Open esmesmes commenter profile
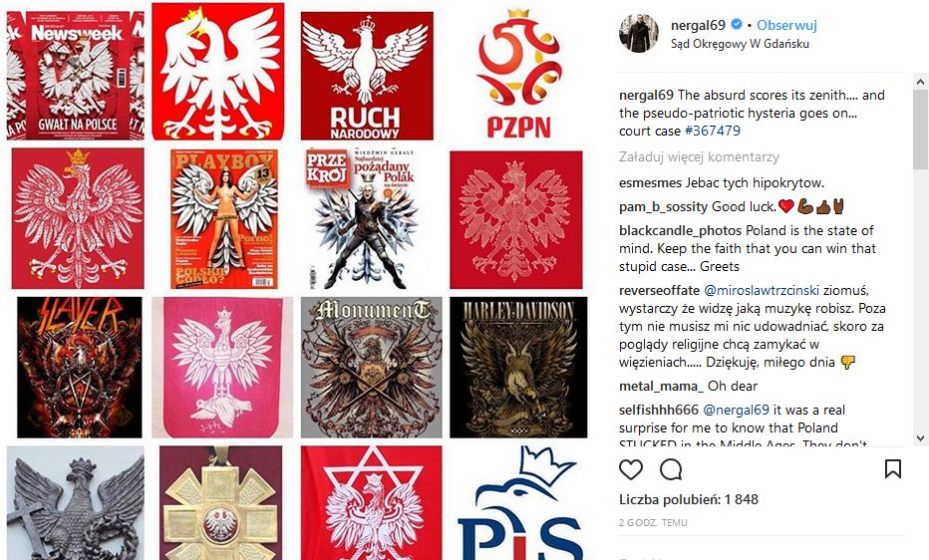929x560 pixels. tap(651, 183)
